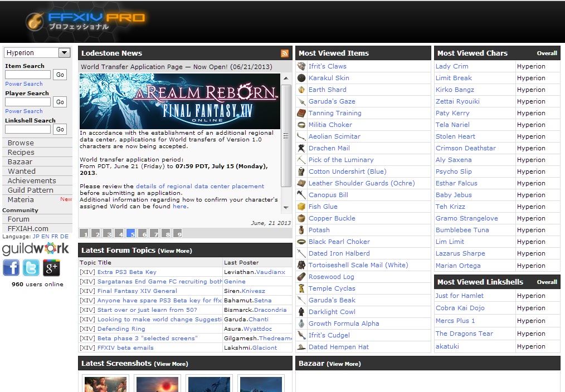The height and width of the screenshot is (392, 565).
Task: Open the first Latest Screenshots thumbnail
Action: click(x=105, y=384)
